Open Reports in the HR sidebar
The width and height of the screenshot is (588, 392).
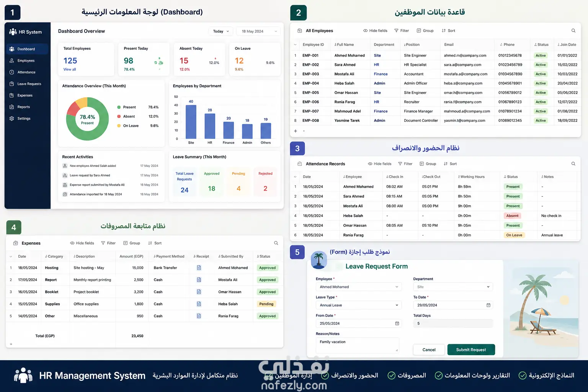[x=23, y=107]
